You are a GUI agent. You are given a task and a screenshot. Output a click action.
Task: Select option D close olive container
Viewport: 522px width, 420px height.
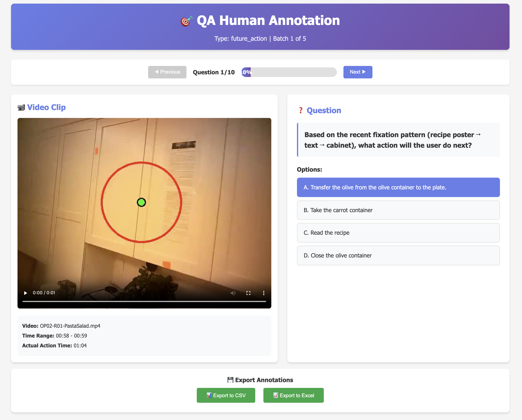tap(398, 255)
